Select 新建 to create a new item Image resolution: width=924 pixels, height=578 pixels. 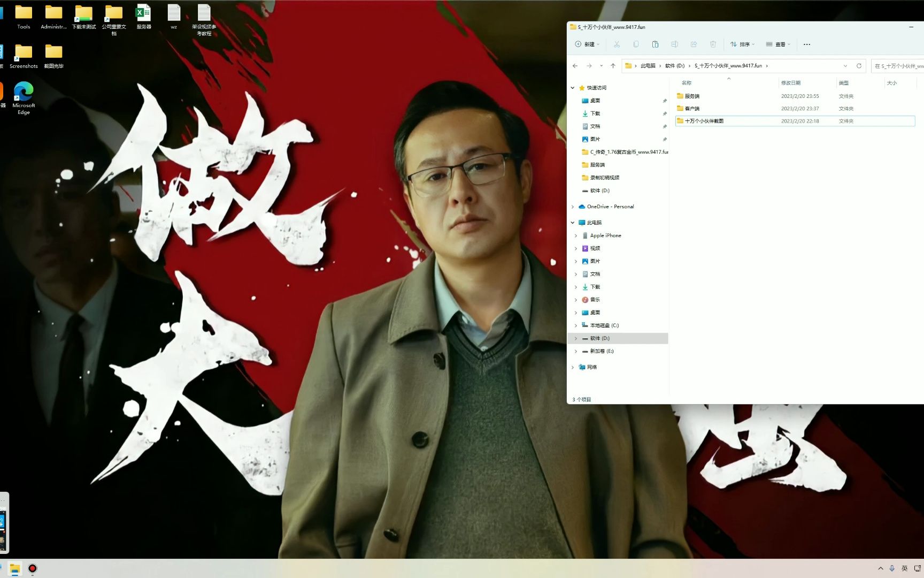[587, 44]
